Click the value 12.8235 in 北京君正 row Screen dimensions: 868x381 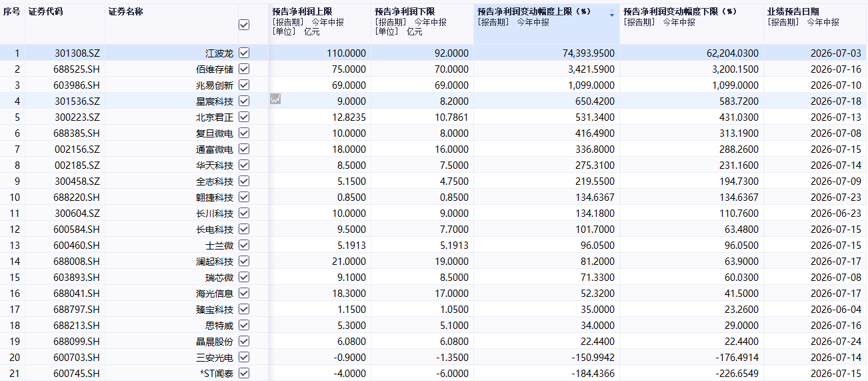point(349,117)
